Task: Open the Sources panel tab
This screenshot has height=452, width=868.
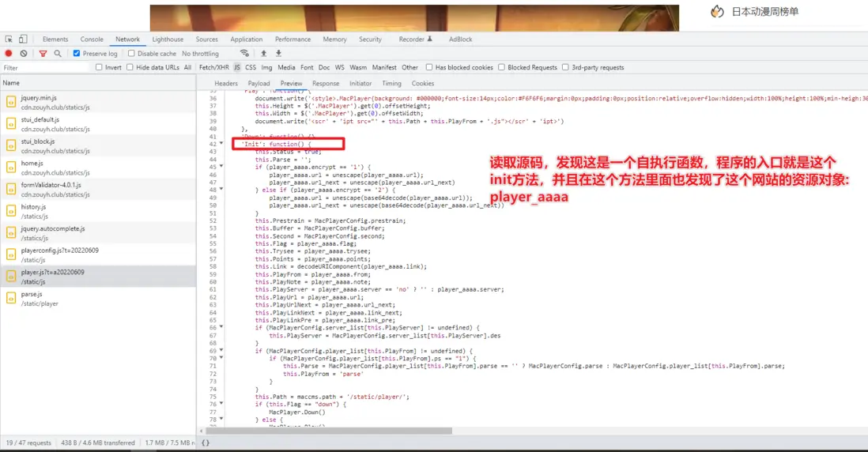Action: (206, 40)
